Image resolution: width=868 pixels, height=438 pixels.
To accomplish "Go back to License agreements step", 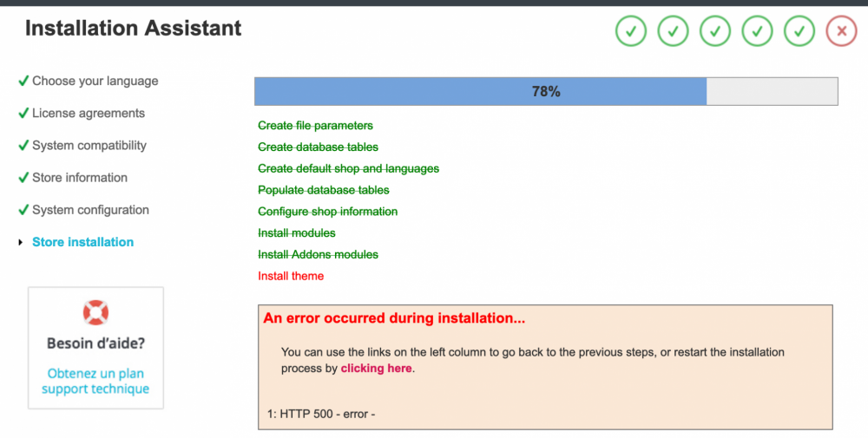I will click(89, 113).
